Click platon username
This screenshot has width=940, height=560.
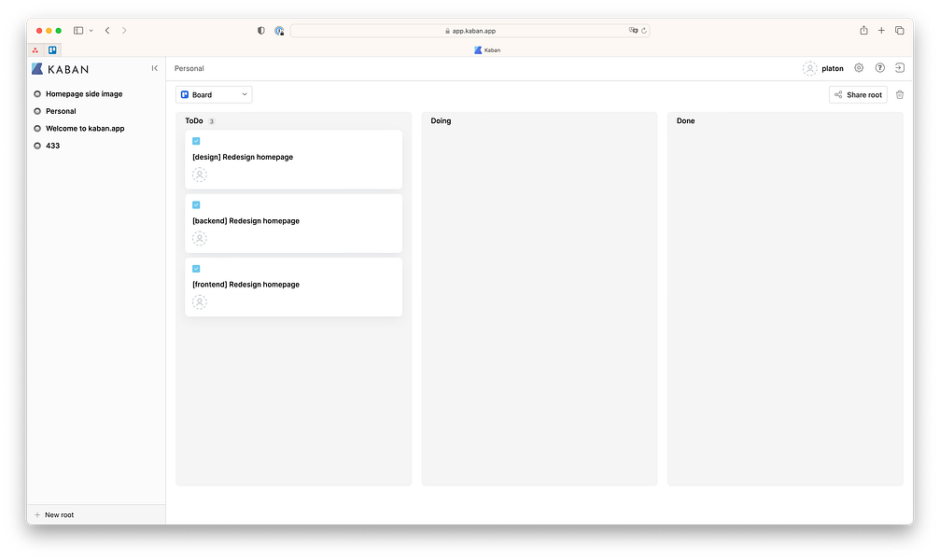(x=832, y=69)
